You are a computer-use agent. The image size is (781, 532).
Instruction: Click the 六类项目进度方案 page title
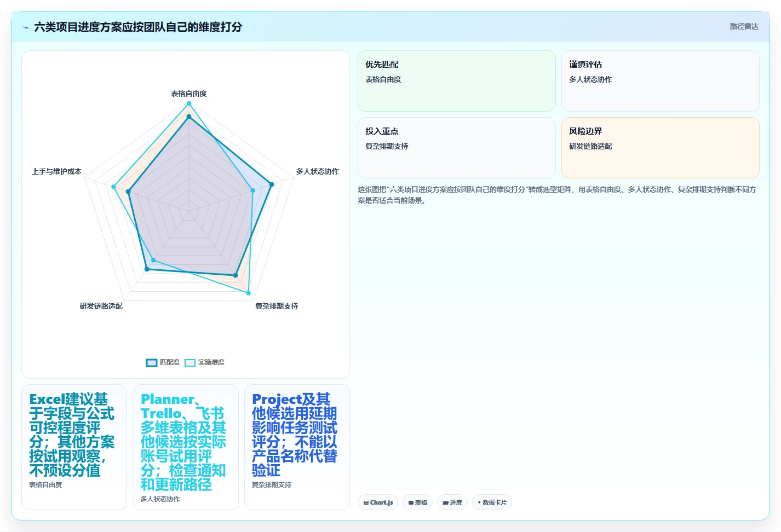pyautogui.click(x=138, y=27)
